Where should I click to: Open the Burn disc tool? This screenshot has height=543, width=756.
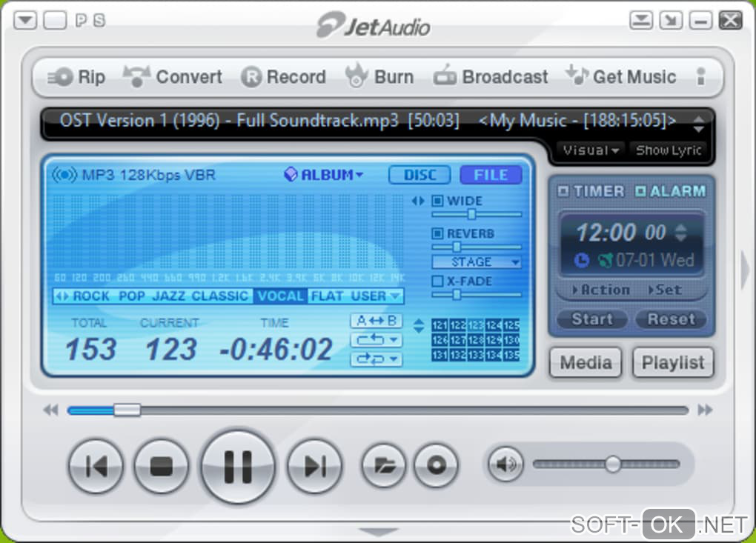380,76
